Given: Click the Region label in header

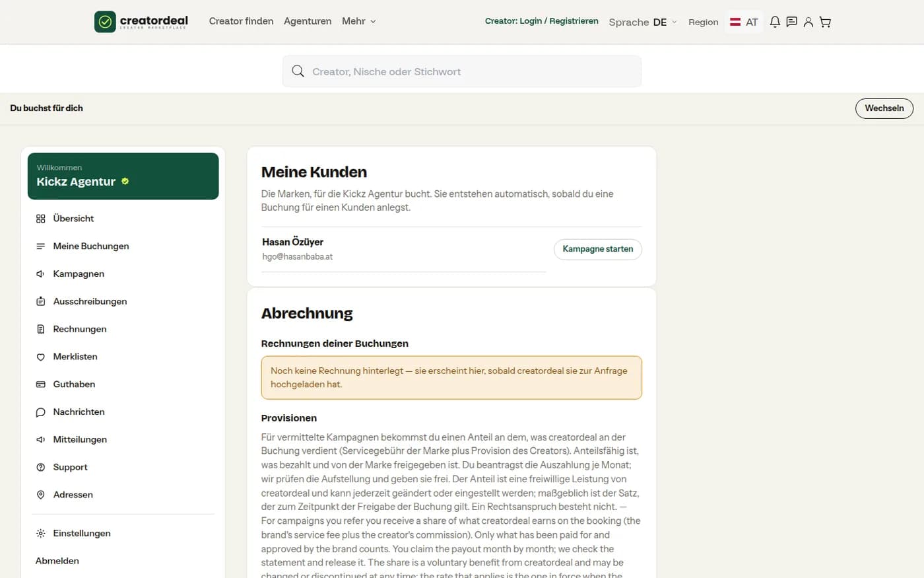Looking at the screenshot, I should pyautogui.click(x=704, y=22).
